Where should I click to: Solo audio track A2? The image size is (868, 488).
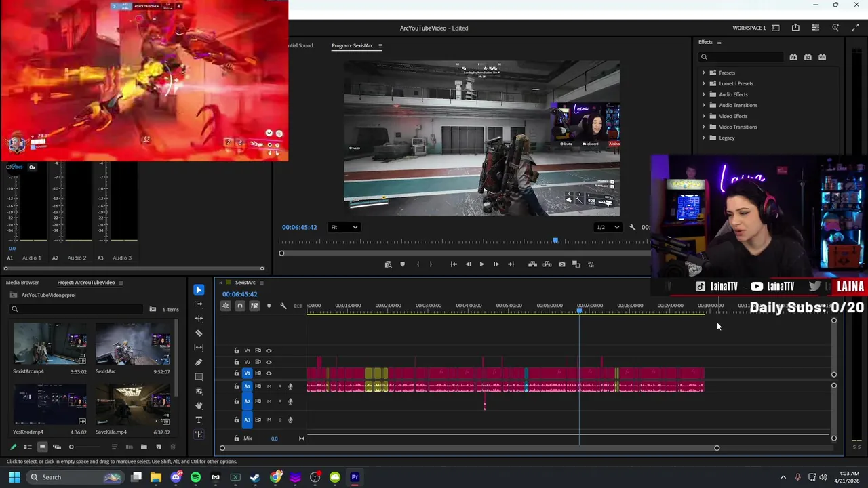tap(279, 401)
